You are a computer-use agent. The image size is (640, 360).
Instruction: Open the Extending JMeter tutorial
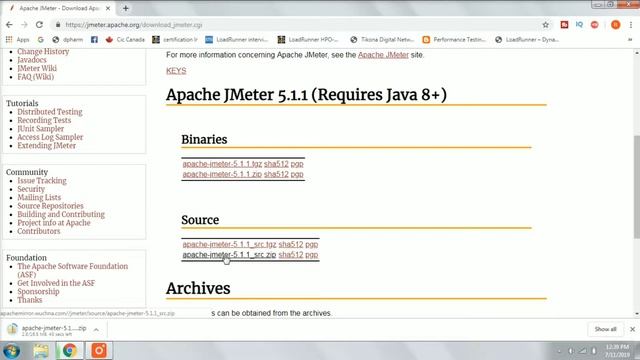point(47,146)
